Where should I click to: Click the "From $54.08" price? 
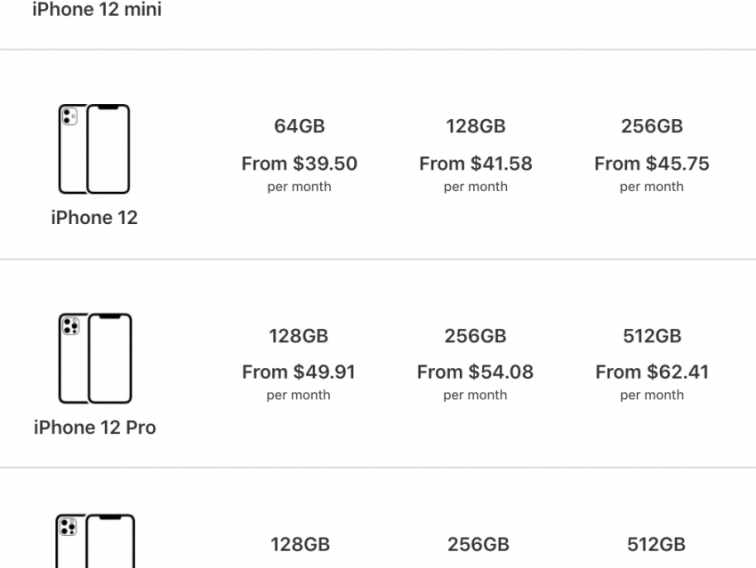coord(475,372)
